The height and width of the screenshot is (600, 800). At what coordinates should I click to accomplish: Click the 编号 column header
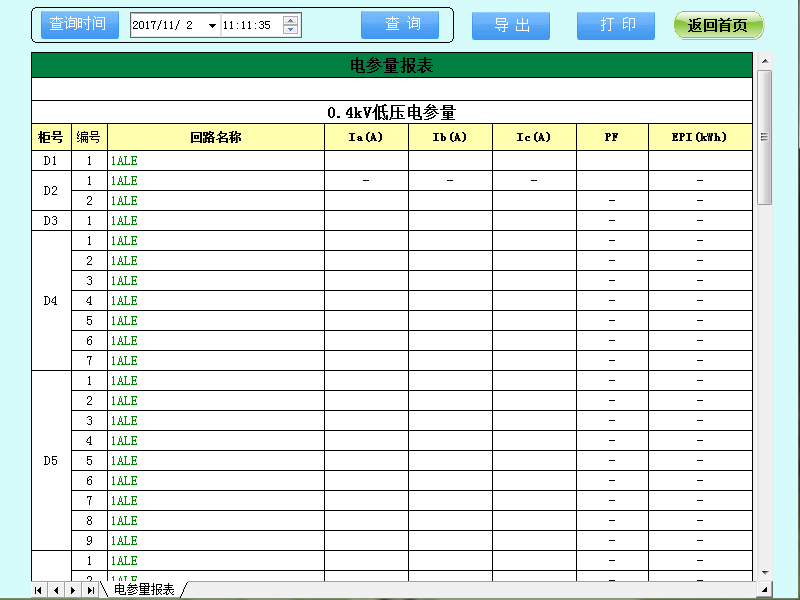[x=89, y=137]
